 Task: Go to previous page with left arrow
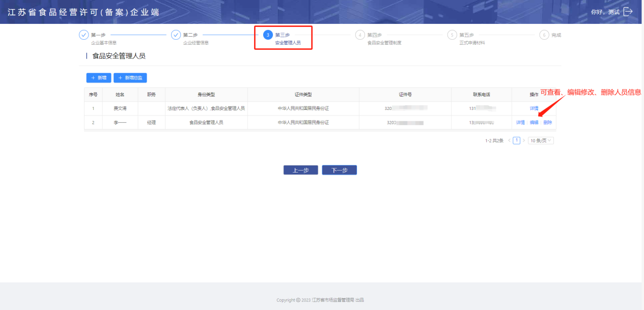(509, 140)
